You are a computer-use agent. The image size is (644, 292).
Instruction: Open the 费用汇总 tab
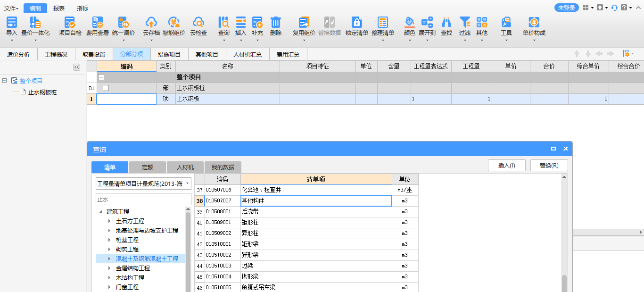[x=288, y=54]
